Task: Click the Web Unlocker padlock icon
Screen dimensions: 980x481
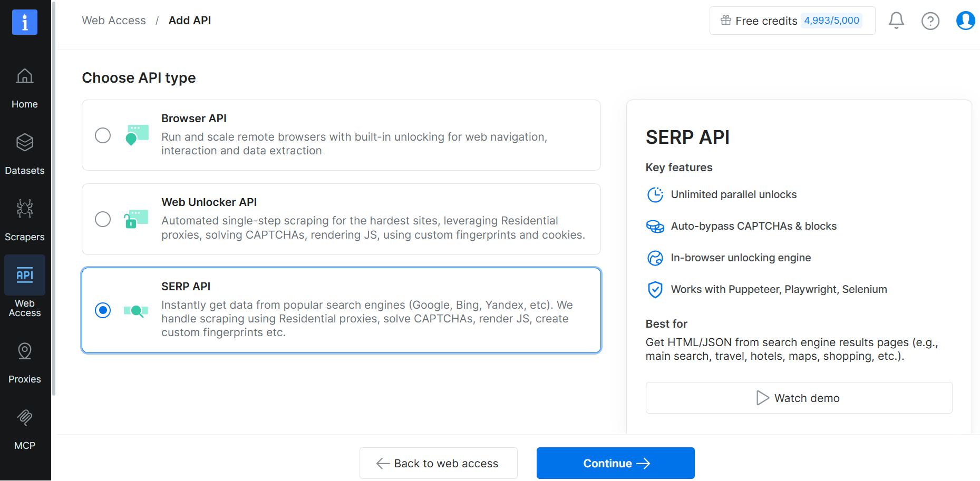Action: tap(136, 219)
